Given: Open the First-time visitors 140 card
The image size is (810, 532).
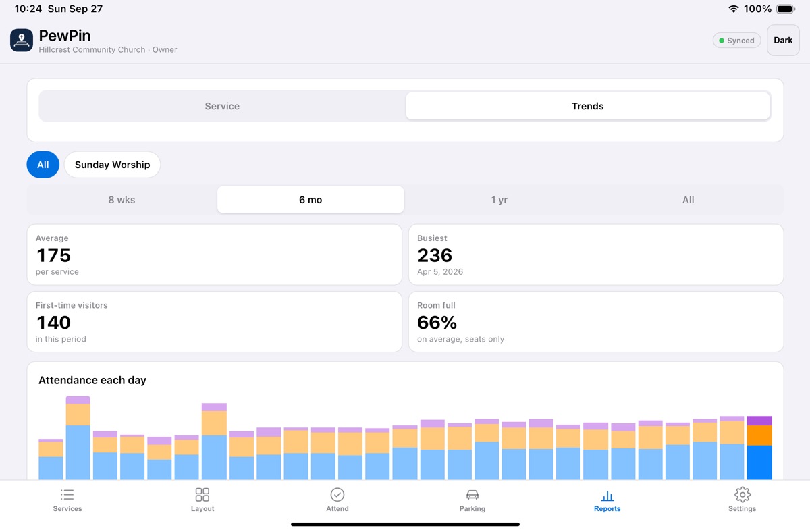Looking at the screenshot, I should (214, 322).
